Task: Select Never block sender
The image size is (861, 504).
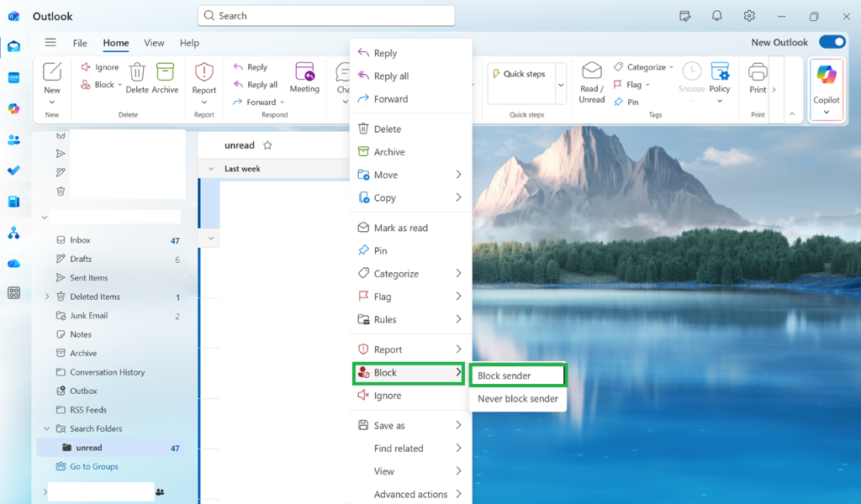Action: pyautogui.click(x=517, y=399)
